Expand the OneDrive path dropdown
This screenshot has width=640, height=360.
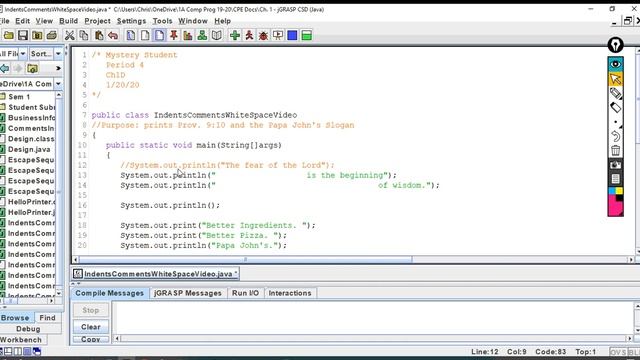click(x=58, y=84)
